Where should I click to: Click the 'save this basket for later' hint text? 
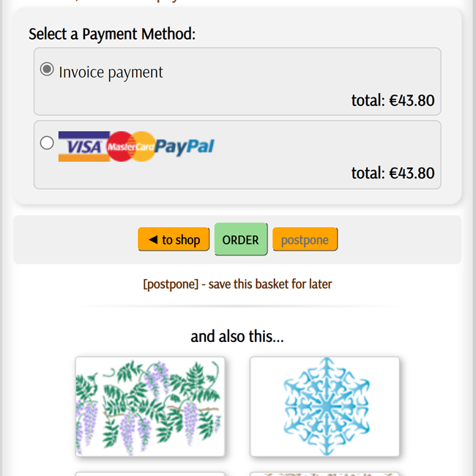coord(269,283)
